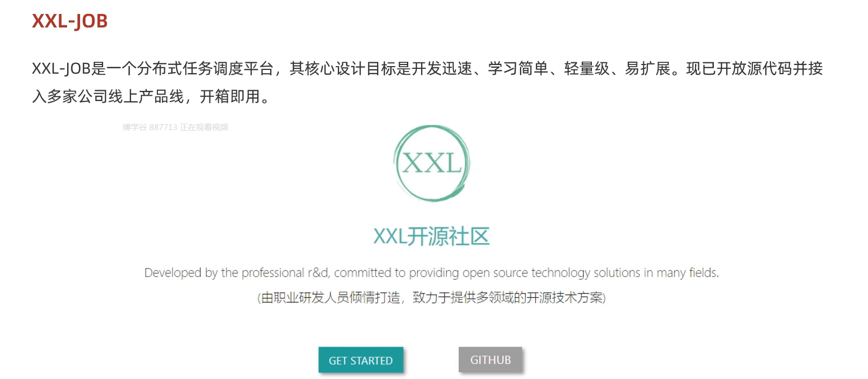Click the 分布式任务调度平台 phrase

(205, 69)
